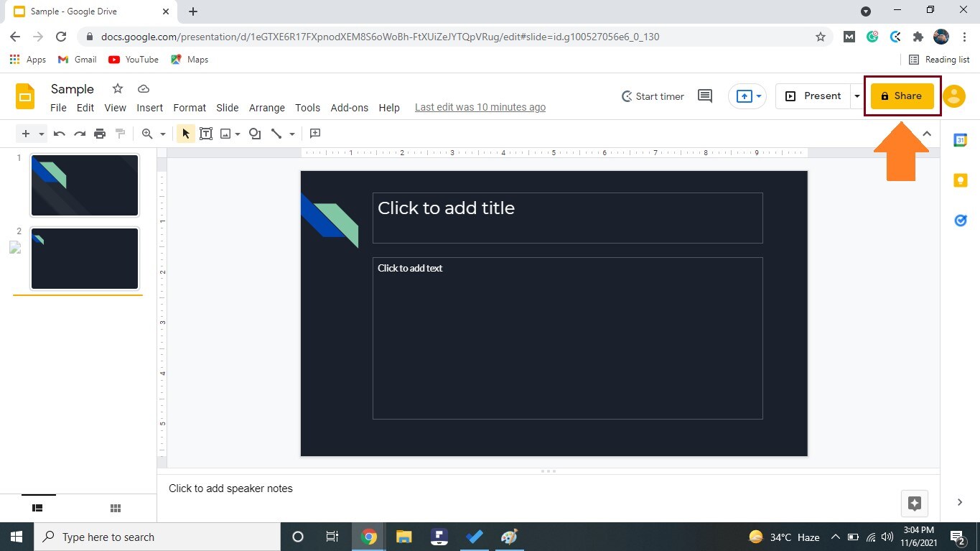Screen dimensions: 980x551
Task: Open the shapes tool
Action: (x=254, y=133)
